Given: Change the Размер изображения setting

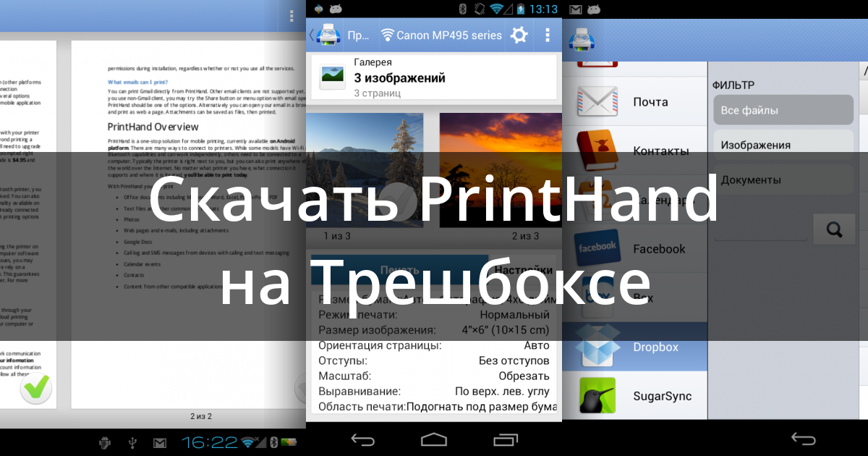Looking at the screenshot, I should click(434, 330).
